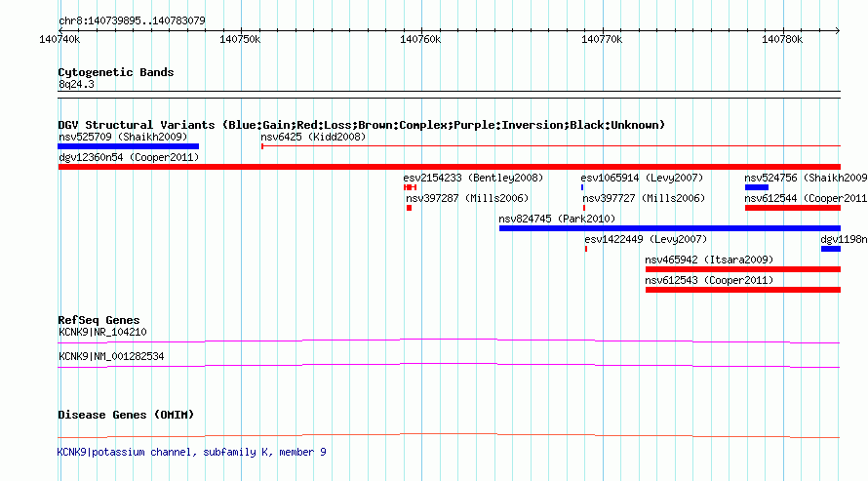Click the 140750k ruler position label
Image resolution: width=868 pixels, height=481 pixels.
(240, 39)
